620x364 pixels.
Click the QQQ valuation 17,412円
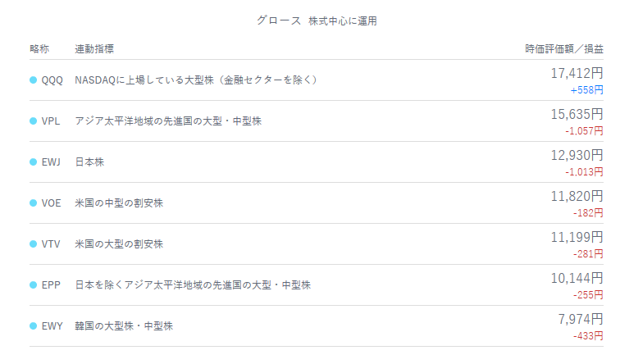click(577, 73)
